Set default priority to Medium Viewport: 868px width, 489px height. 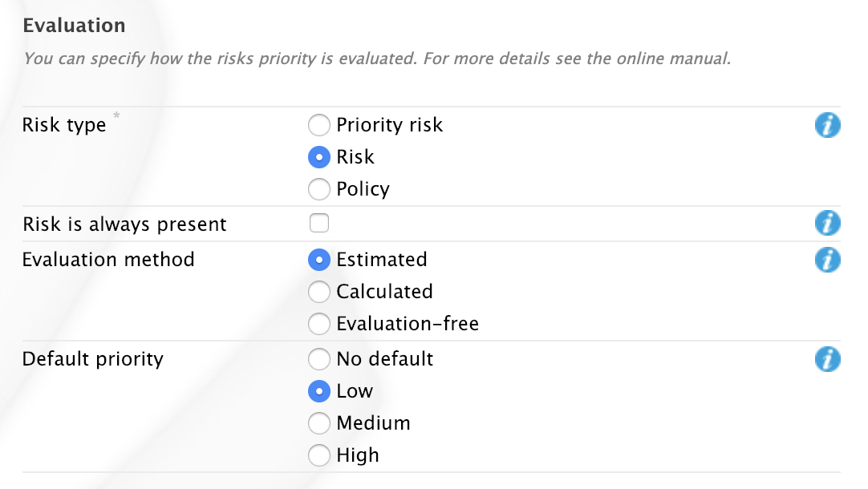tap(319, 423)
